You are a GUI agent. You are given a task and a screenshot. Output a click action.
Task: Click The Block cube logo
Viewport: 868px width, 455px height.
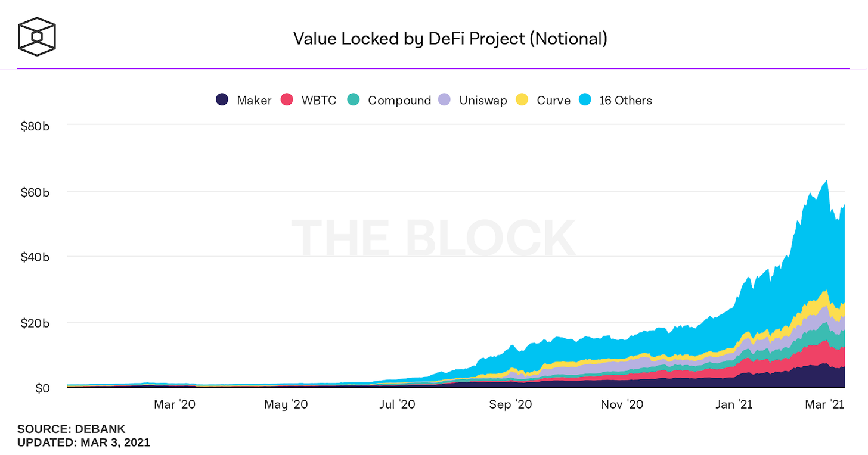tap(37, 36)
